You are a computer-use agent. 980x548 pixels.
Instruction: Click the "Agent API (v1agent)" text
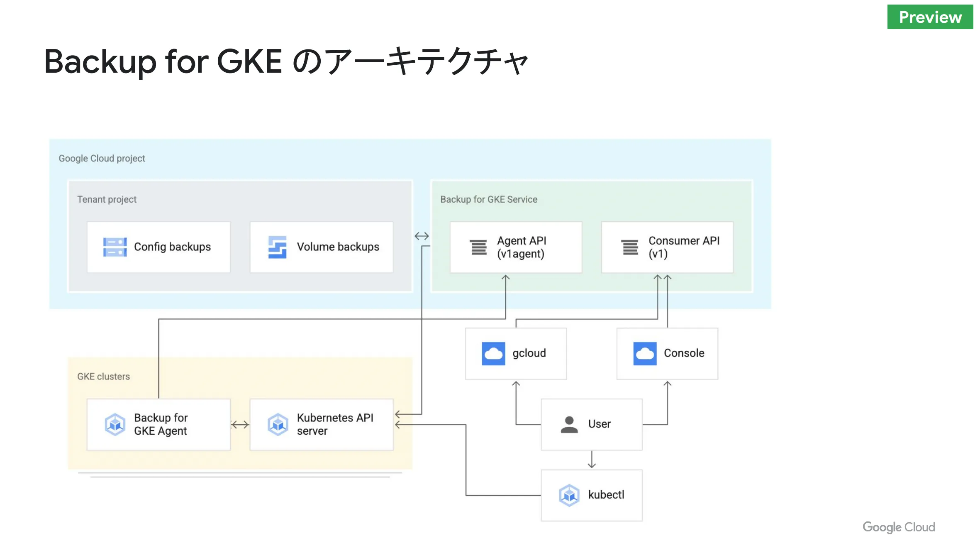(522, 247)
